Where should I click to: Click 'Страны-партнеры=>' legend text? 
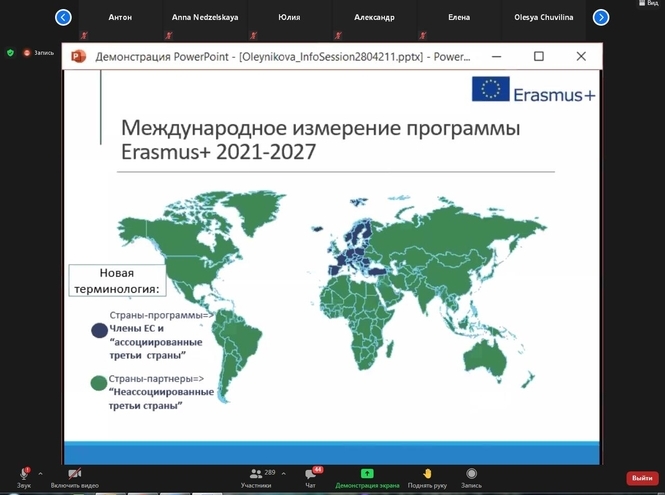tap(156, 378)
